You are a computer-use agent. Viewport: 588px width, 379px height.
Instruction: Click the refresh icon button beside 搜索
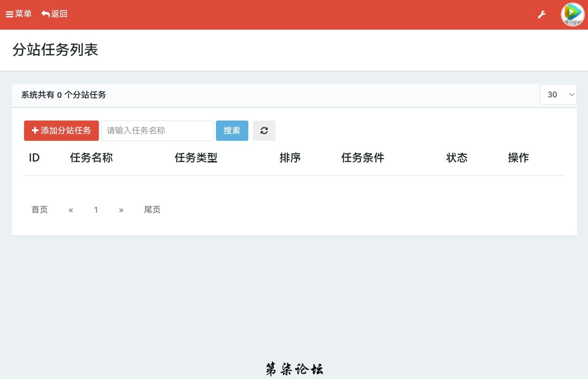point(264,131)
